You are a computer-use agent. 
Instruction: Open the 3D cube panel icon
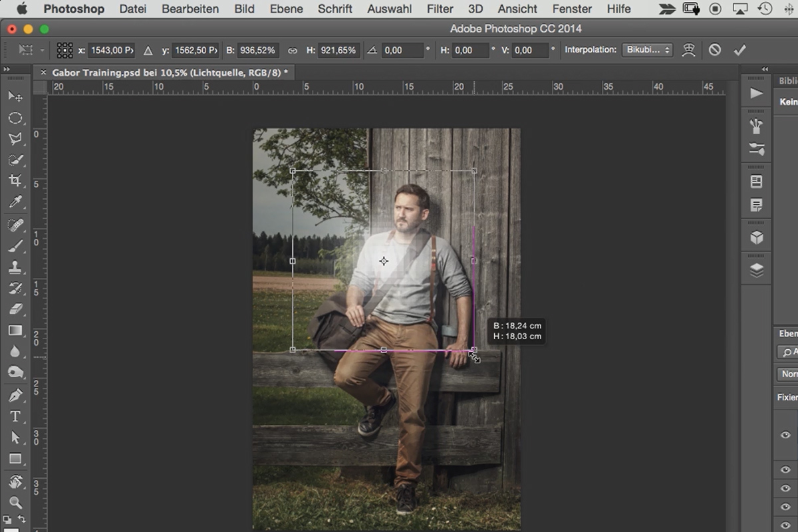756,237
